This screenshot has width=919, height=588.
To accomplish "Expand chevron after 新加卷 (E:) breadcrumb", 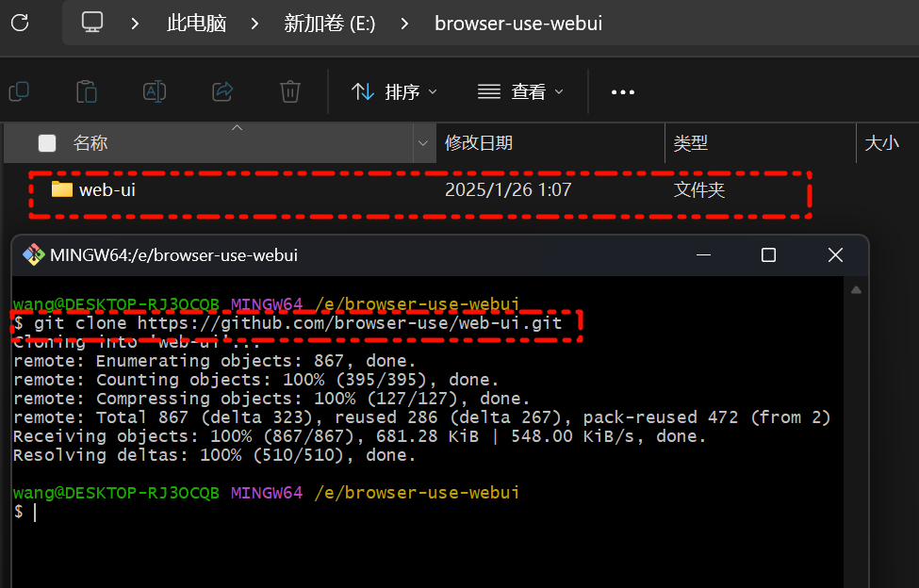I will pyautogui.click(x=404, y=24).
